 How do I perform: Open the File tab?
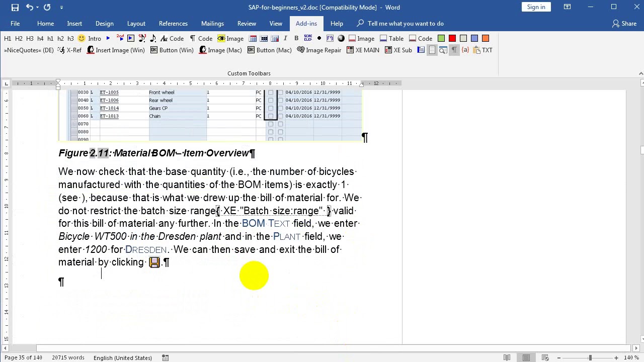click(x=15, y=24)
